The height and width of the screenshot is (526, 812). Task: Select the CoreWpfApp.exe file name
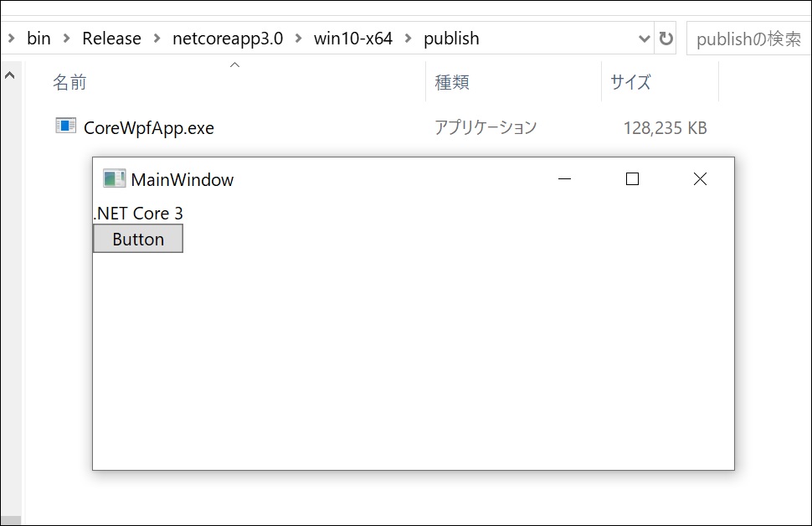point(149,128)
